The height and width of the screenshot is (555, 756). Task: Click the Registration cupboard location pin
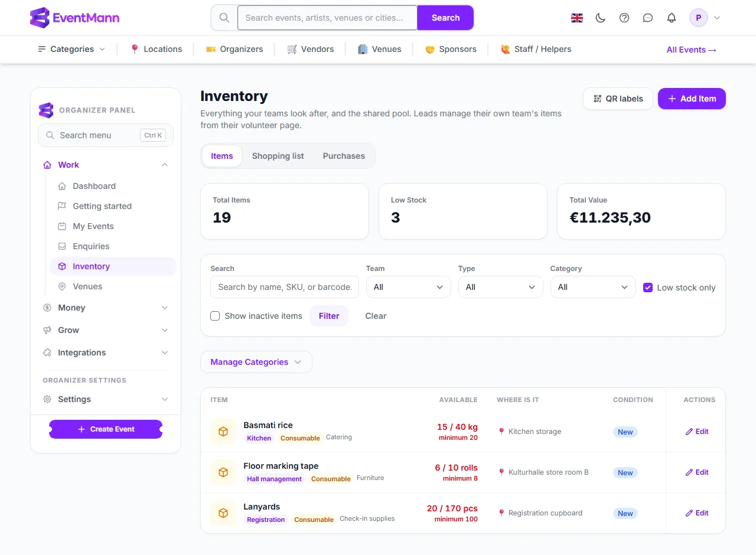pyautogui.click(x=501, y=513)
